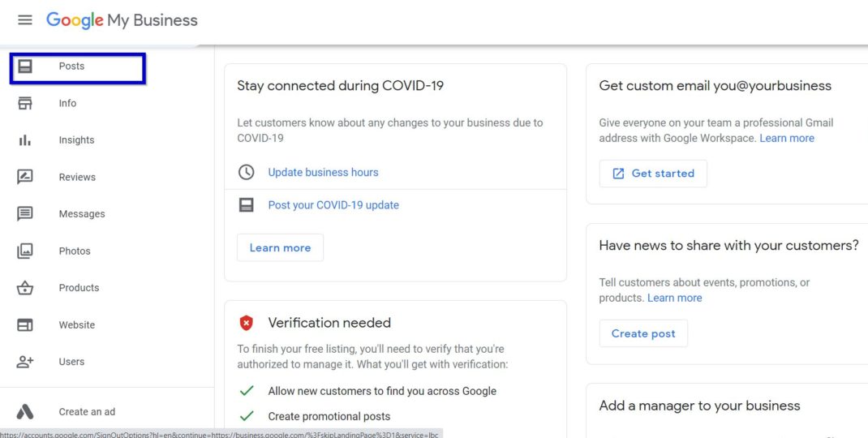Click the Products basket icon
The image size is (868, 438).
coord(25,288)
